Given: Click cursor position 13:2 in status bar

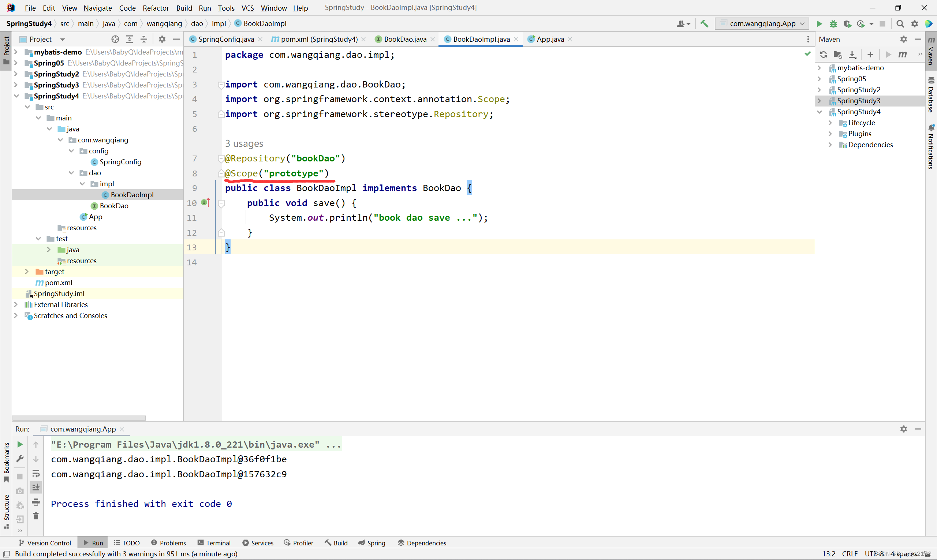Looking at the screenshot, I should click(x=829, y=554).
